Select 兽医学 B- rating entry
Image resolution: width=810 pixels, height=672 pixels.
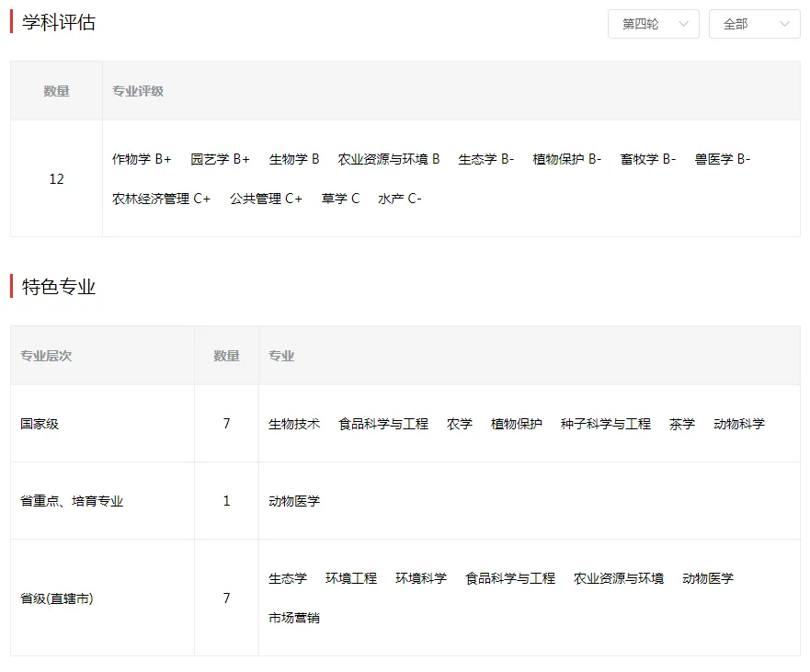pos(722,159)
